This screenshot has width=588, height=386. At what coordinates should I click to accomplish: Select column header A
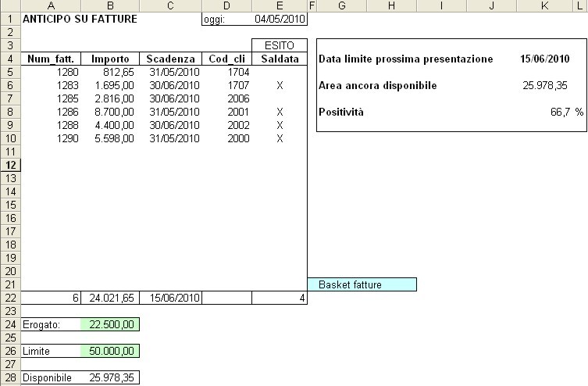[51, 5]
